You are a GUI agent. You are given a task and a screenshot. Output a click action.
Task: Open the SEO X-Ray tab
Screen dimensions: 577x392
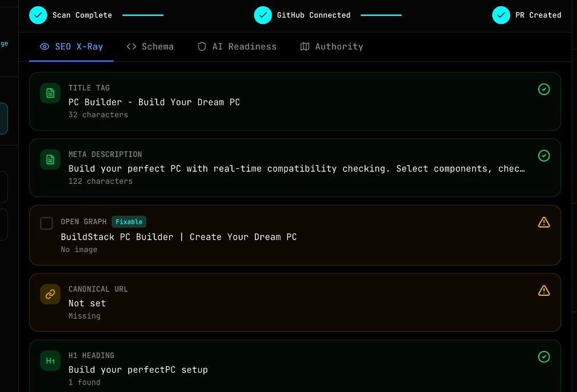[x=71, y=47]
